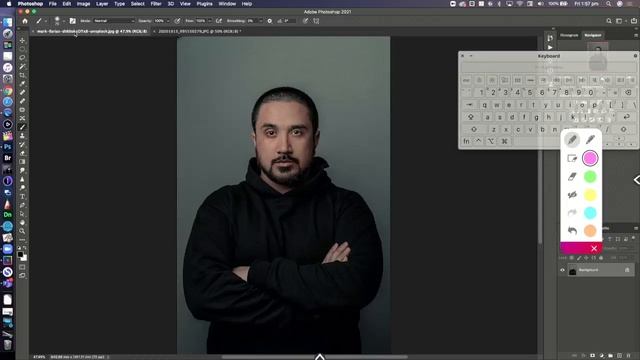Click the letter q key on Keyboard viewer
This screenshot has width=640, height=360.
click(x=484, y=105)
